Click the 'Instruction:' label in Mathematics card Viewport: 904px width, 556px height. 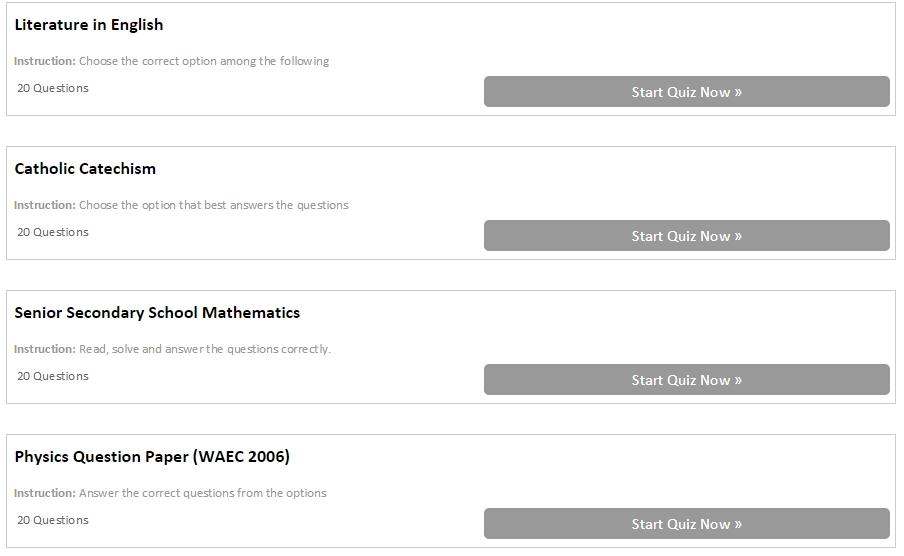pos(45,349)
